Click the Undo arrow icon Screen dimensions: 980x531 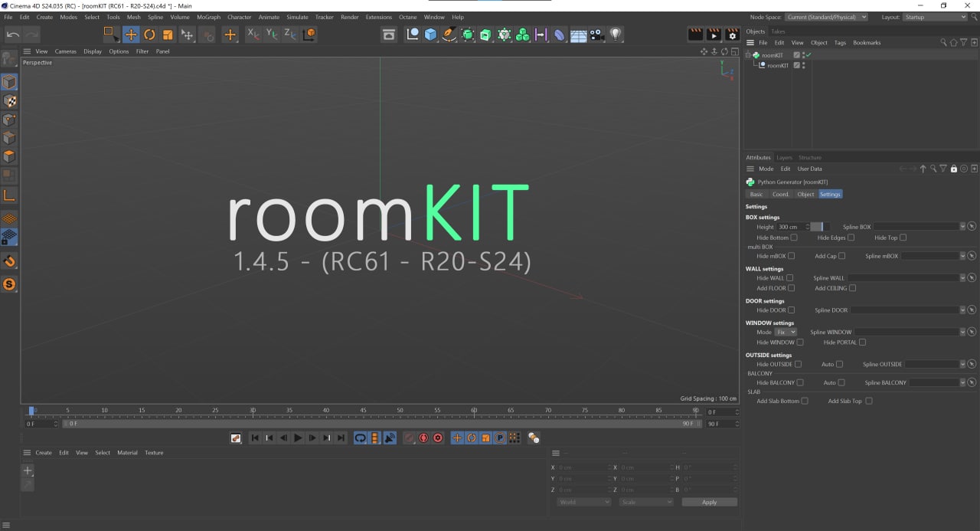coord(13,34)
